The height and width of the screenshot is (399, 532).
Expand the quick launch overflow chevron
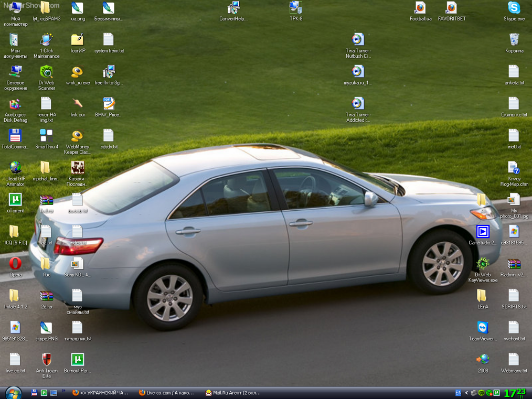click(x=63, y=391)
